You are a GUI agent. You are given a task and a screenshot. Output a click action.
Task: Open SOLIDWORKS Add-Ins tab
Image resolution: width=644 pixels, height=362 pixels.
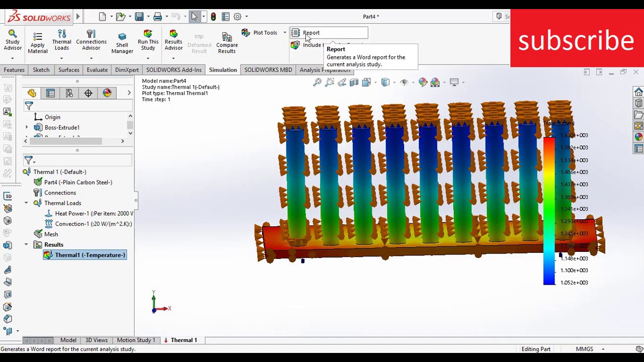click(x=174, y=70)
